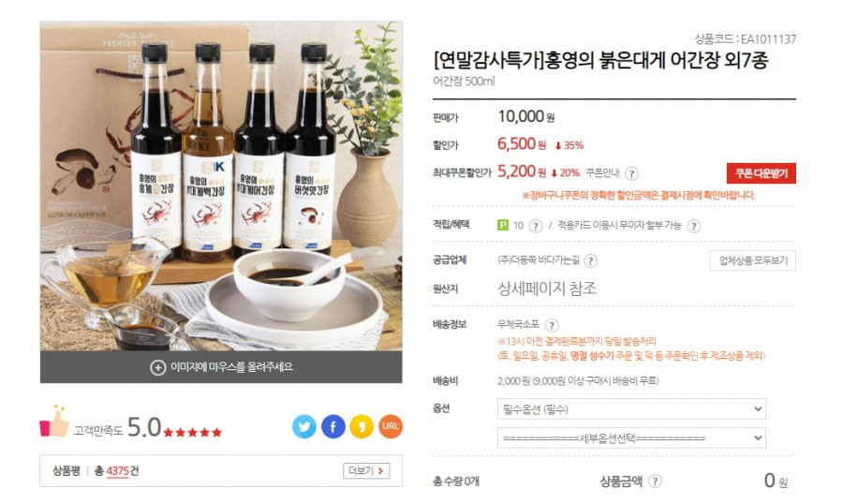Share product via Twitter icon

pyautogui.click(x=304, y=426)
